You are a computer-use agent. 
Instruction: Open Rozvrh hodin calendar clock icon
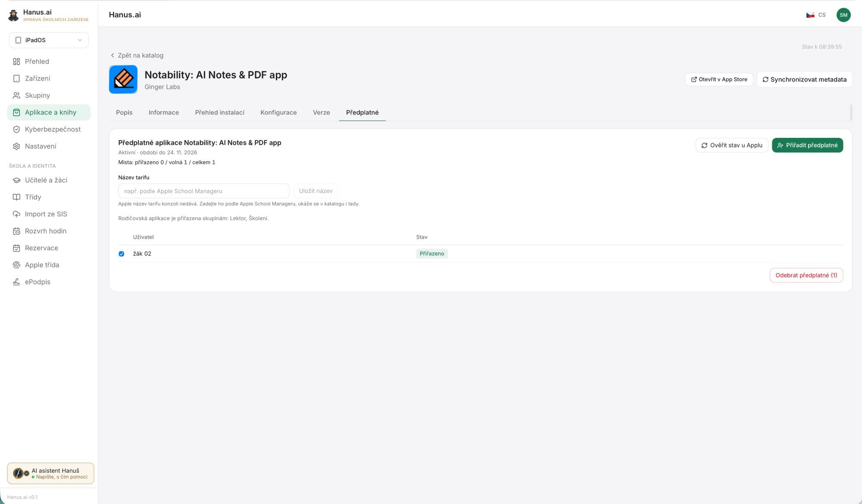click(16, 231)
